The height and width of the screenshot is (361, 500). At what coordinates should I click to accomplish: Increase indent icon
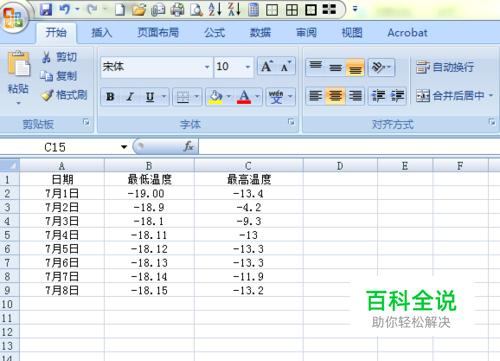point(397,96)
